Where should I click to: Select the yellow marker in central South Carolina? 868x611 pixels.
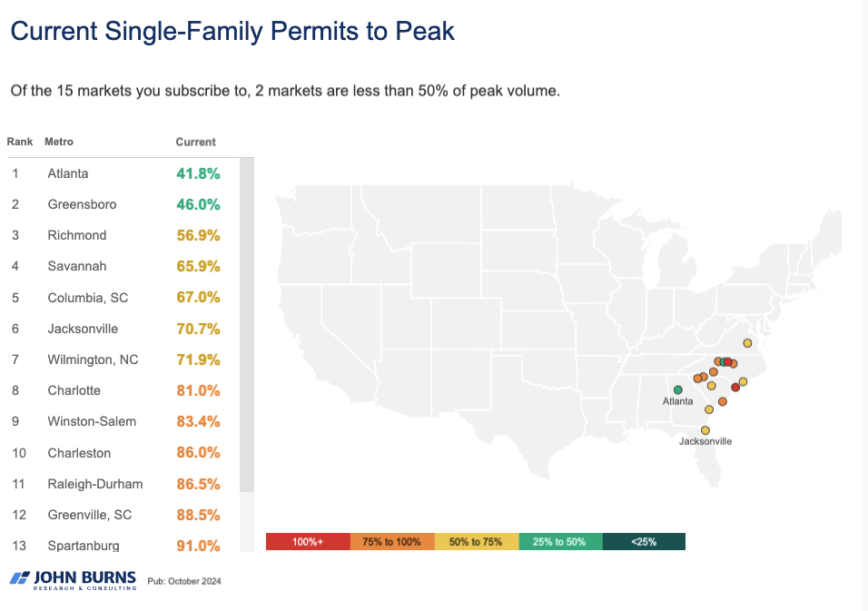click(x=712, y=386)
